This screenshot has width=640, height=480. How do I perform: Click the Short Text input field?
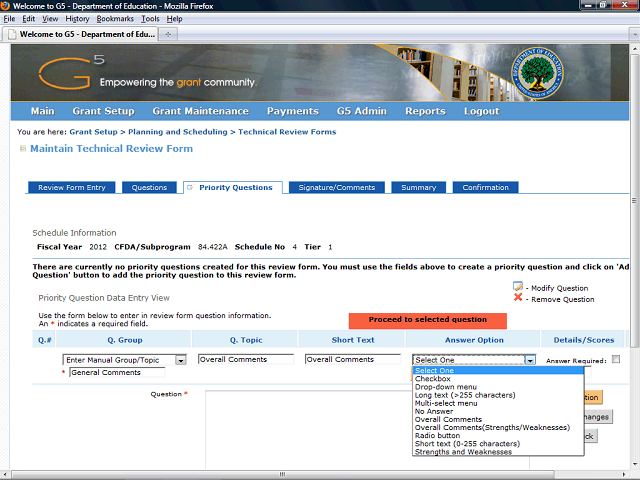pos(353,359)
